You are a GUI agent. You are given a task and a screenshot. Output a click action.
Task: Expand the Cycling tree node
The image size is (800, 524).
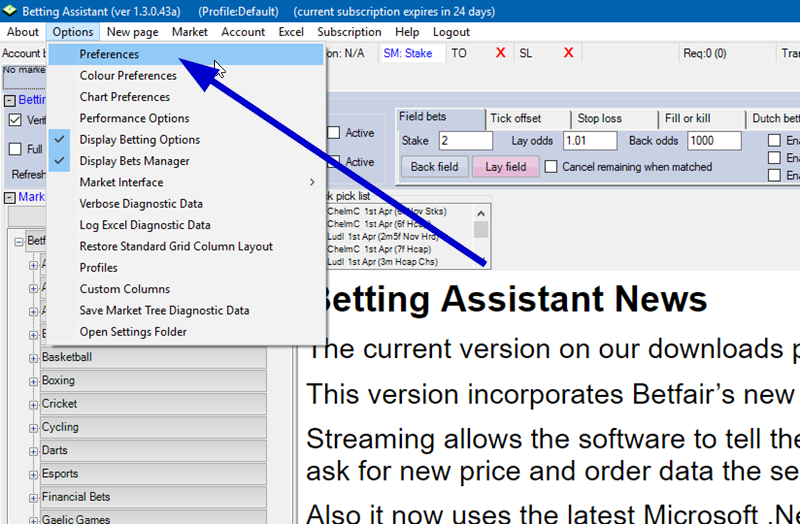pyautogui.click(x=33, y=428)
